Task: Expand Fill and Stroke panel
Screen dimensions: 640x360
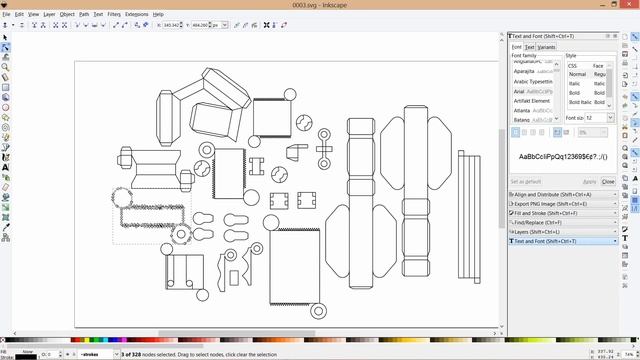Action: click(x=563, y=213)
